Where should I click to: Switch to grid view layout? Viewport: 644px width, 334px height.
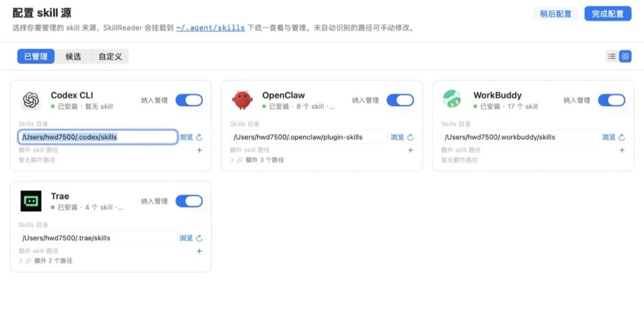(625, 56)
